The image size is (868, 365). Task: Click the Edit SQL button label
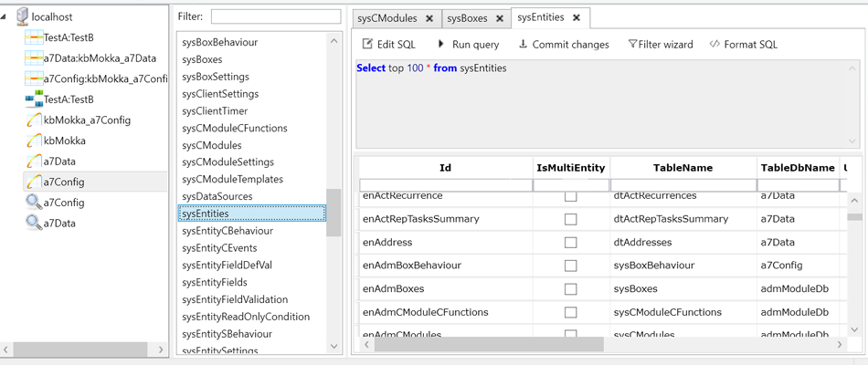[x=397, y=44]
